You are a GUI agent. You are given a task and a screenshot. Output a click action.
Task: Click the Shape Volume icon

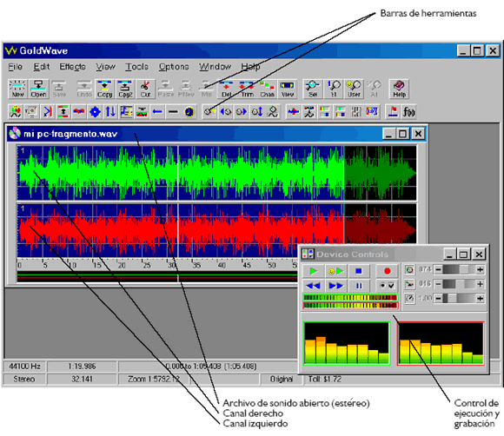(x=273, y=112)
